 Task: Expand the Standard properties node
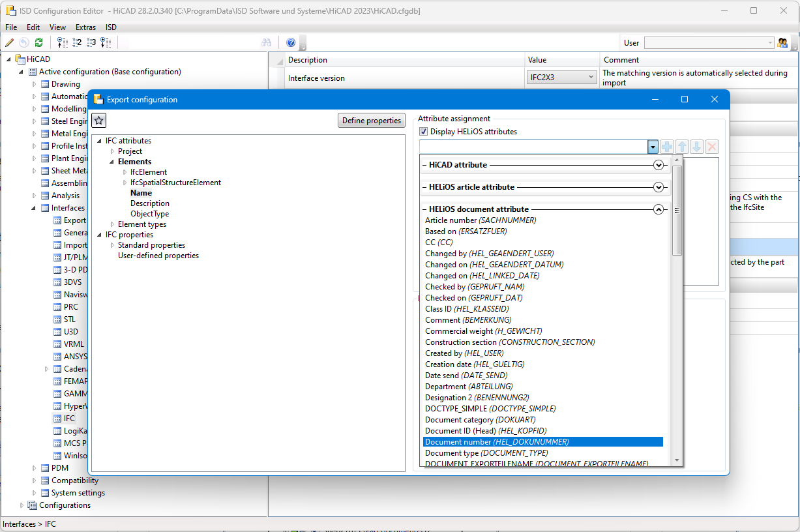click(x=112, y=245)
